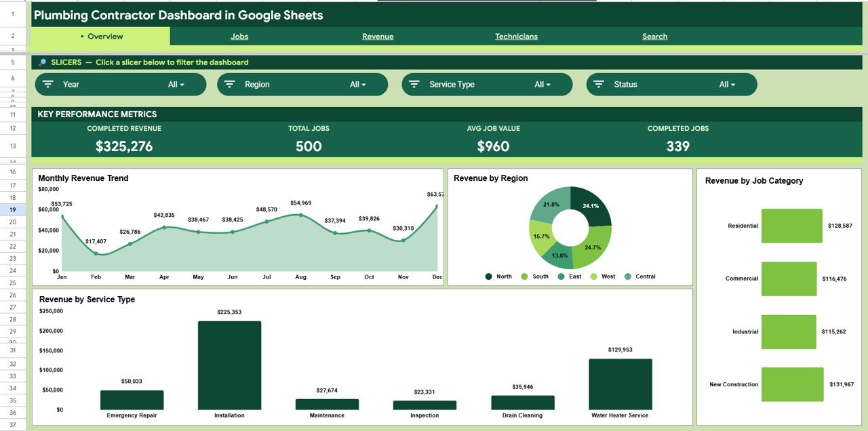Click the New Construction bar
This screenshot has width=868, height=431.
pos(792,384)
